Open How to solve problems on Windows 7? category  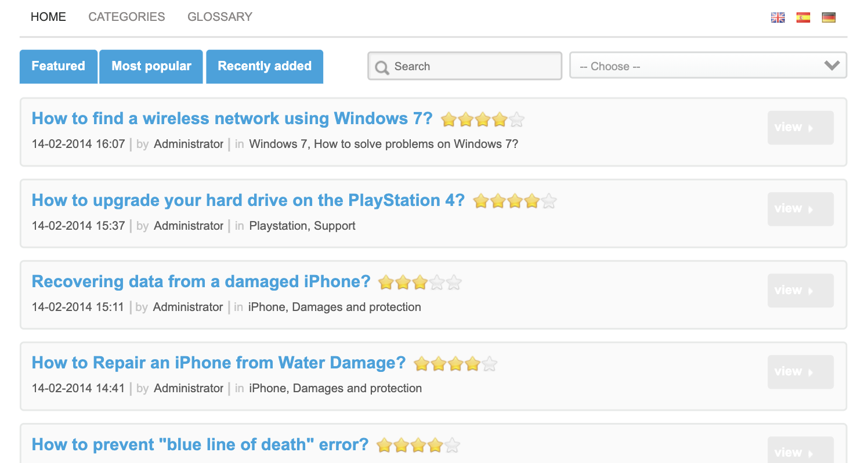(416, 144)
